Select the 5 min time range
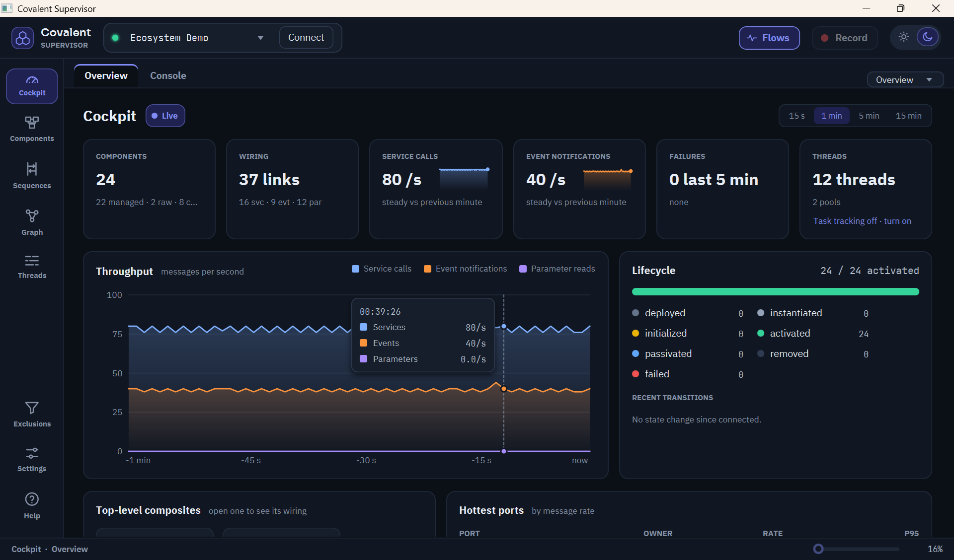This screenshot has width=954, height=560. [869, 116]
